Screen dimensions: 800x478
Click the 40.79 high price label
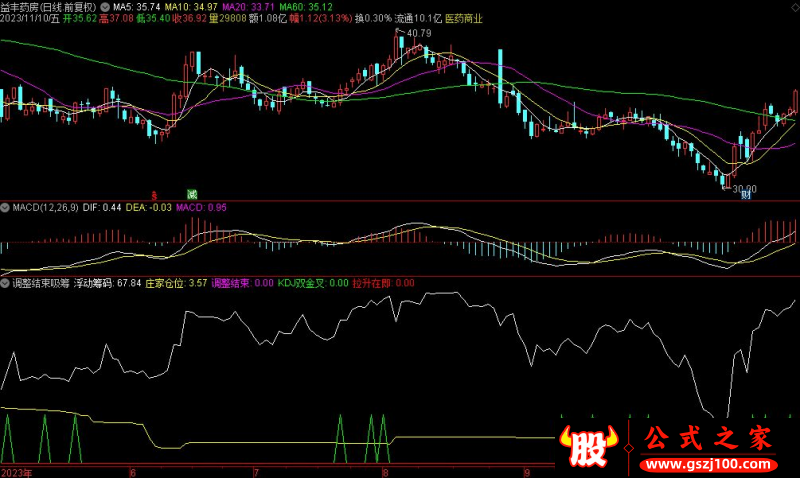tap(416, 34)
